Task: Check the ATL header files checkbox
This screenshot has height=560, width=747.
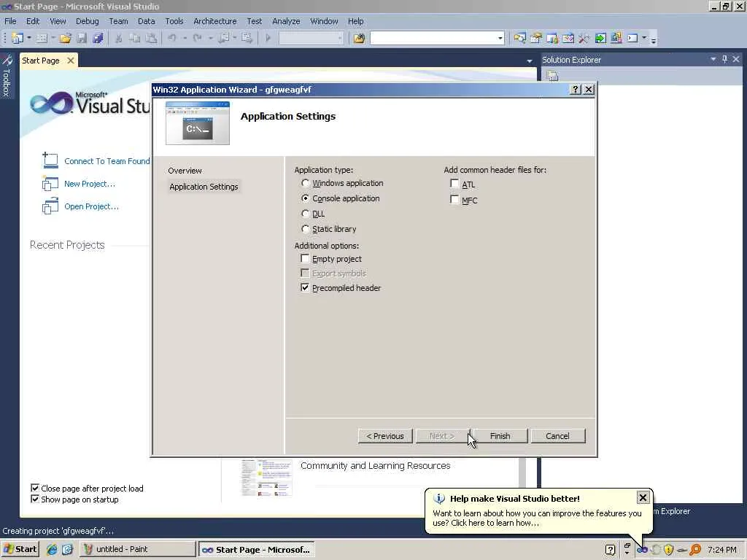Action: 454,184
